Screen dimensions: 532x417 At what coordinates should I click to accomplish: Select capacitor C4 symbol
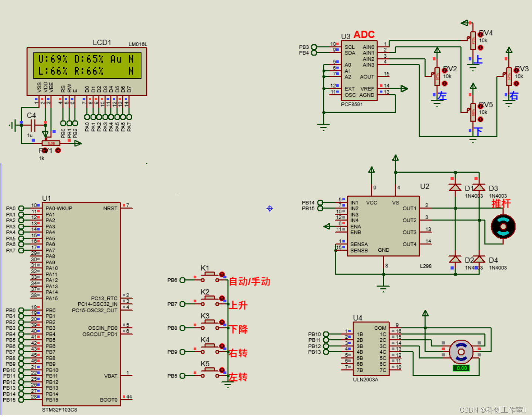(33, 125)
